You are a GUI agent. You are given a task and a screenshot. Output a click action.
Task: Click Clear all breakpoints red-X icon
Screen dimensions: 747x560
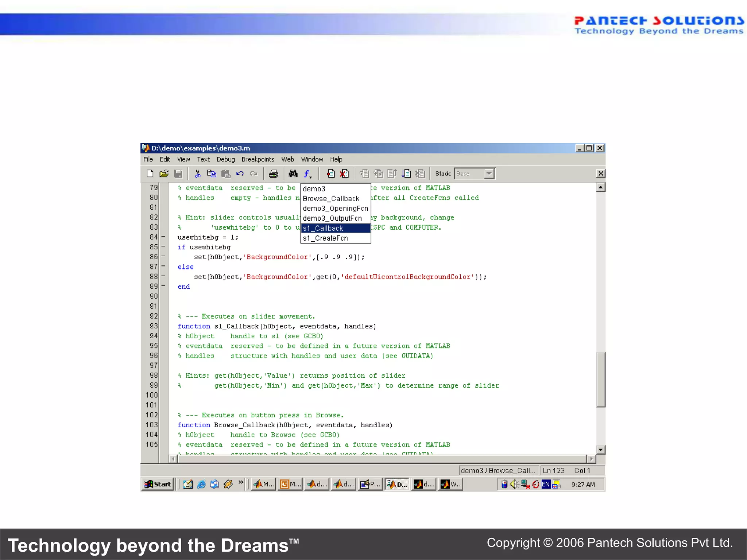344,174
